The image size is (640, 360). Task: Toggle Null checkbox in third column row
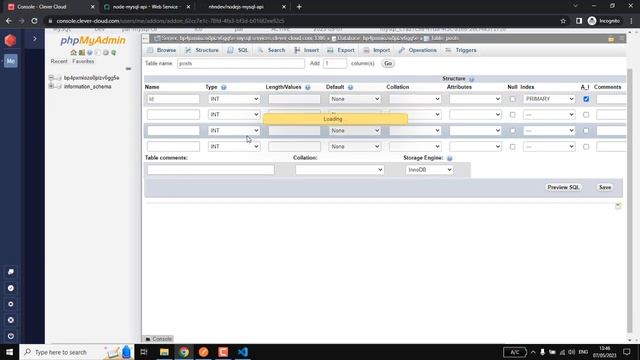pos(512,131)
